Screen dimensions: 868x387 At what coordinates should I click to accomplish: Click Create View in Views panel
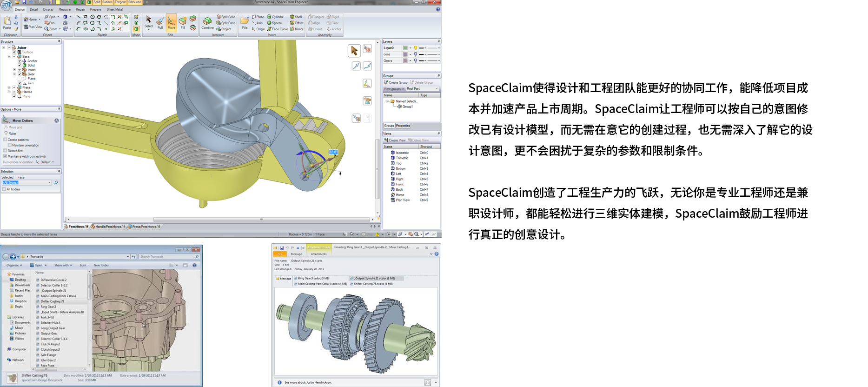pyautogui.click(x=394, y=140)
